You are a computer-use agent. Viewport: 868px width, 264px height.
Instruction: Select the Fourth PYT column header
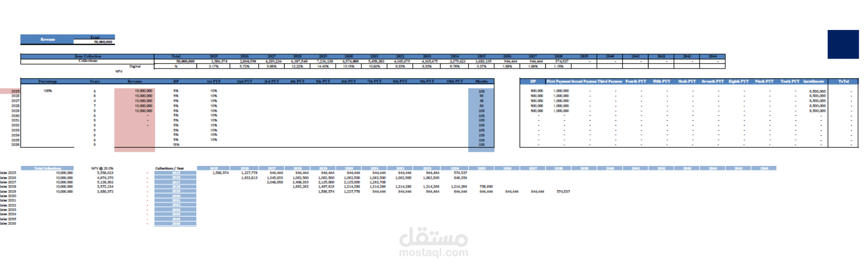click(x=635, y=81)
